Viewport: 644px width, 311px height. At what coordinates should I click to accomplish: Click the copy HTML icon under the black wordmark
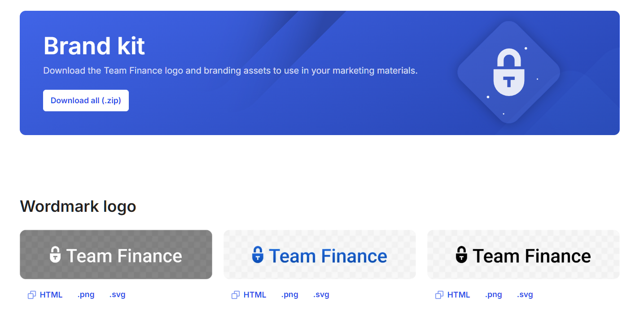tap(439, 294)
